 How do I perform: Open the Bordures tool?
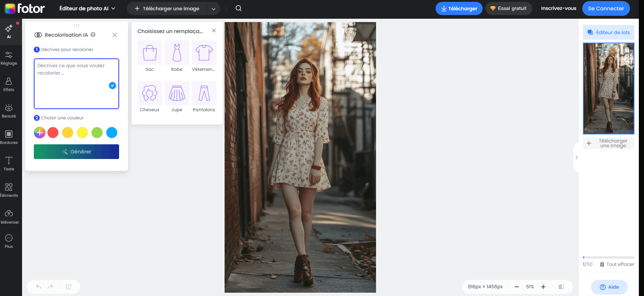(x=9, y=137)
